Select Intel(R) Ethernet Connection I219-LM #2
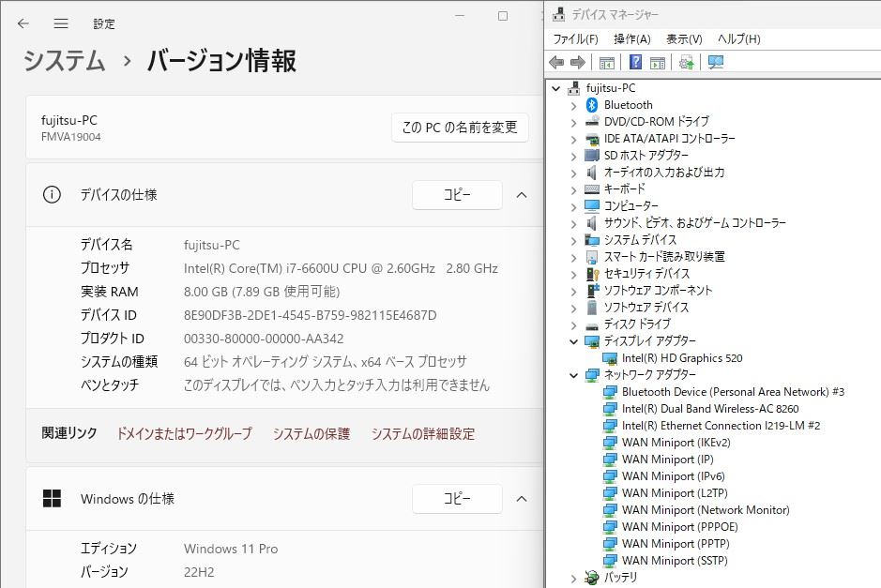 pos(721,426)
